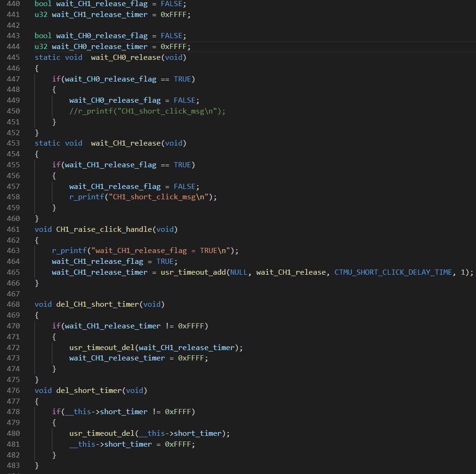
Task: Click the NULL argument in usr_timeout_add
Action: pos(239,272)
